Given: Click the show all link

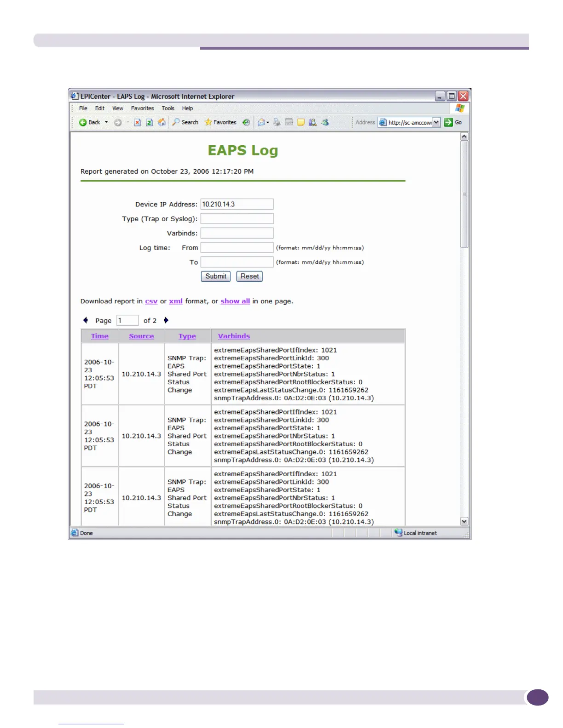Looking at the screenshot, I should click(x=235, y=301).
